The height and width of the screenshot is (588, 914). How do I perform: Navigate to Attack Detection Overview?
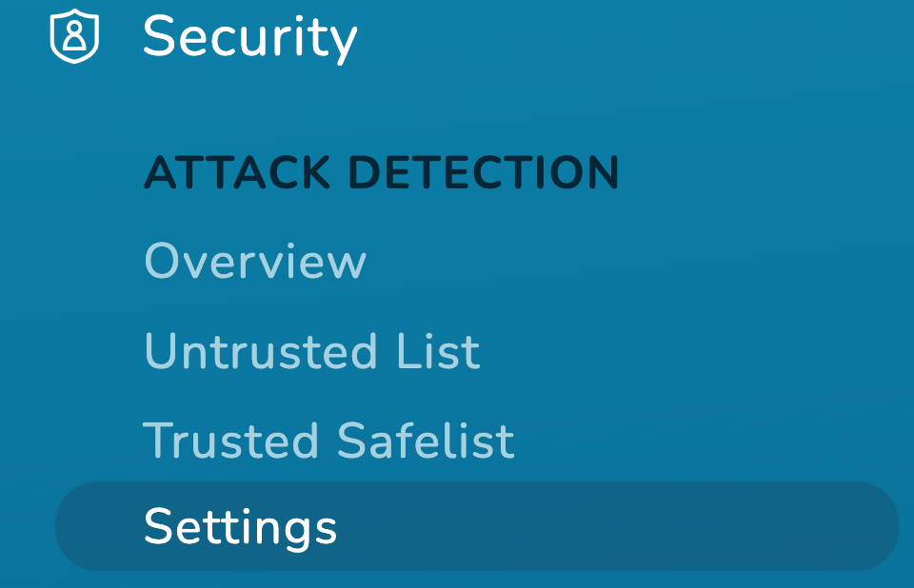pos(255,261)
